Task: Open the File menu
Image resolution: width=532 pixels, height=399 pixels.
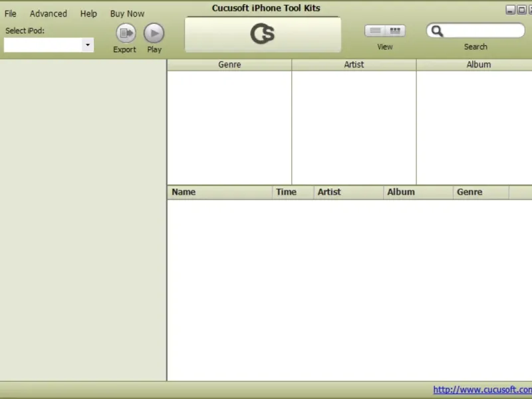Action: point(11,13)
